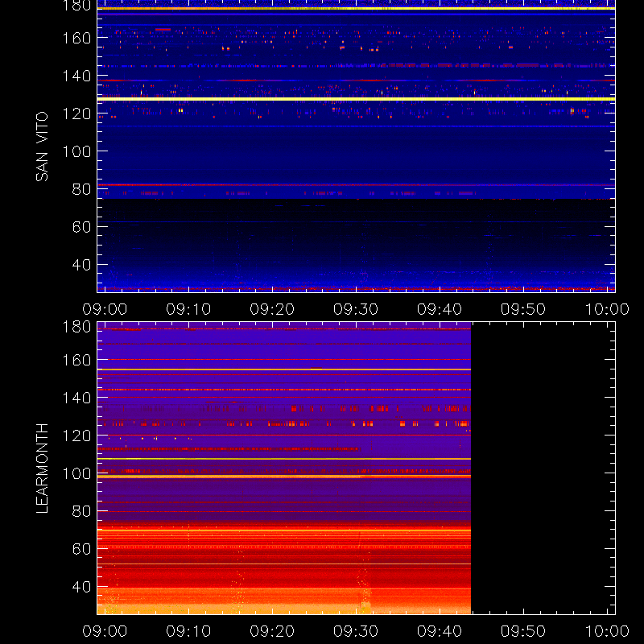Click 09:10 time label under LEARMONTH plot
Image resolution: width=644 pixels, height=644 pixels.
(x=188, y=631)
